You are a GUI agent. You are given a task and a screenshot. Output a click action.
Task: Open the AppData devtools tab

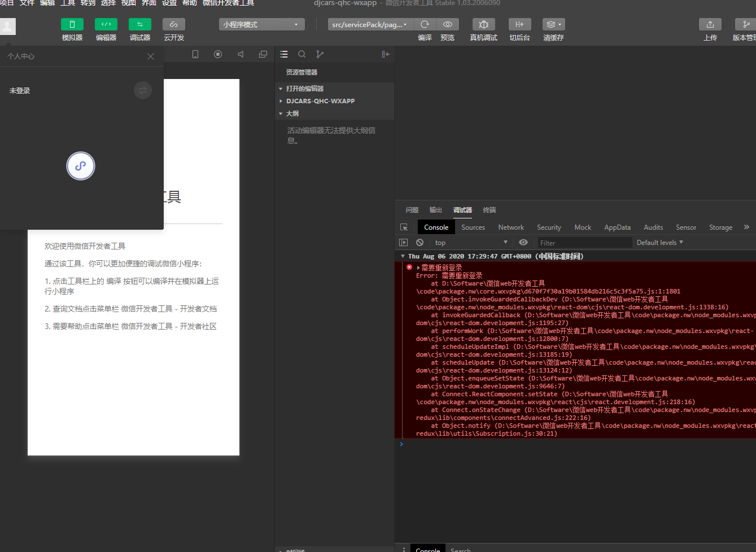pos(617,227)
